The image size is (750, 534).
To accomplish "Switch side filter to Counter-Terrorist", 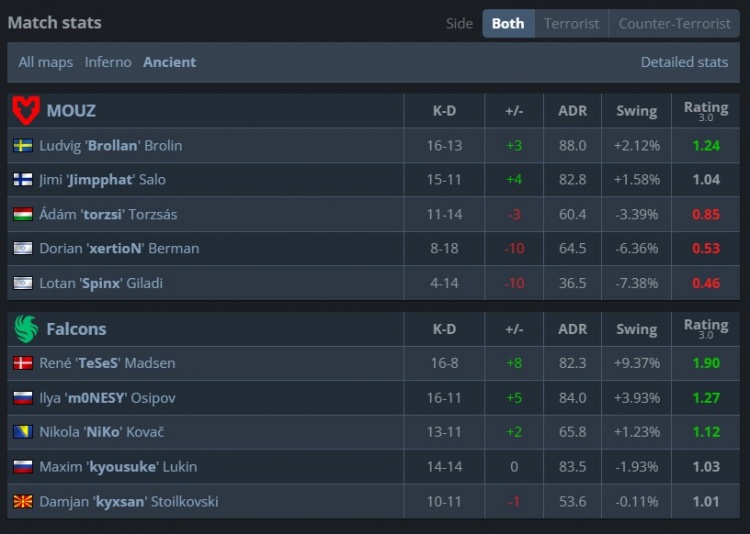I will tap(675, 23).
